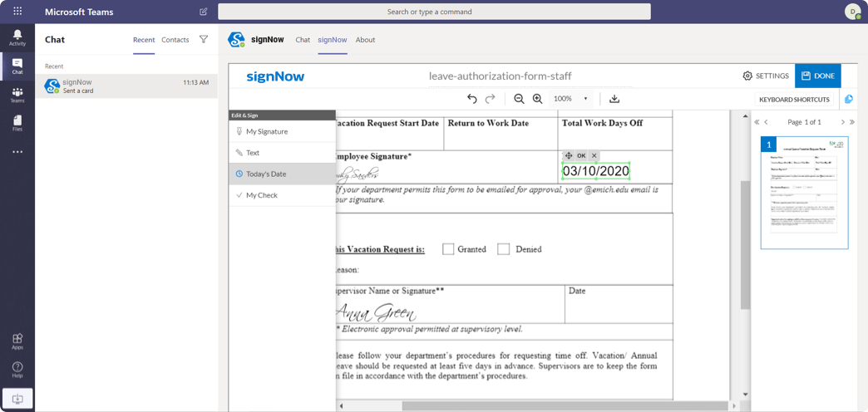Image resolution: width=868 pixels, height=412 pixels.
Task: Select Today's Date tool
Action: 283,174
